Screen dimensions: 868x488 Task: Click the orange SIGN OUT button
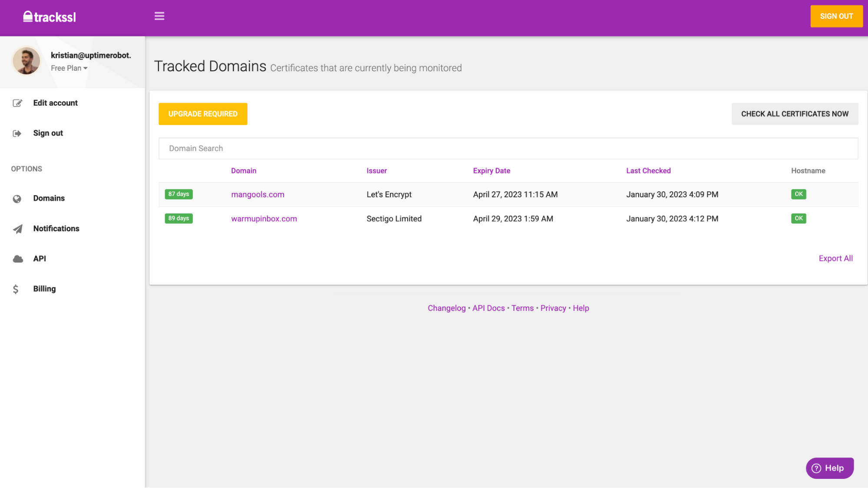(x=836, y=16)
